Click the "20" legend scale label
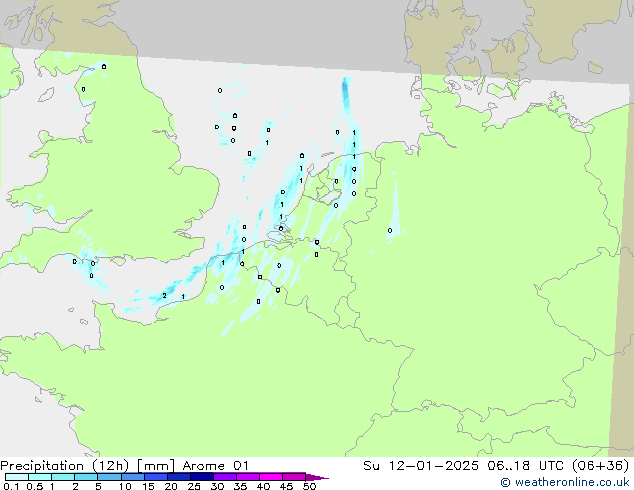 click(x=171, y=486)
